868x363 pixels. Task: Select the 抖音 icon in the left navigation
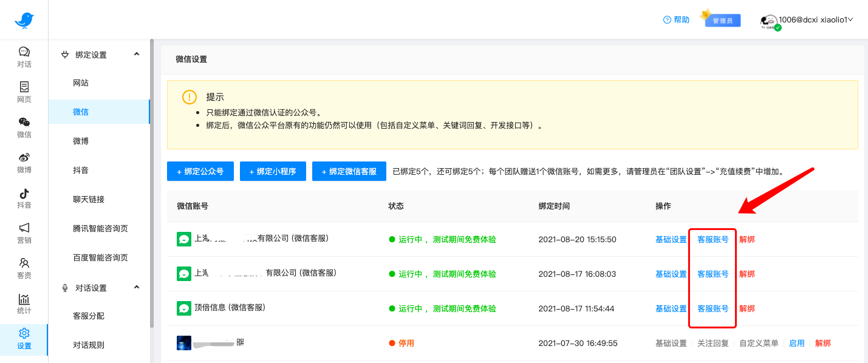coord(24,198)
